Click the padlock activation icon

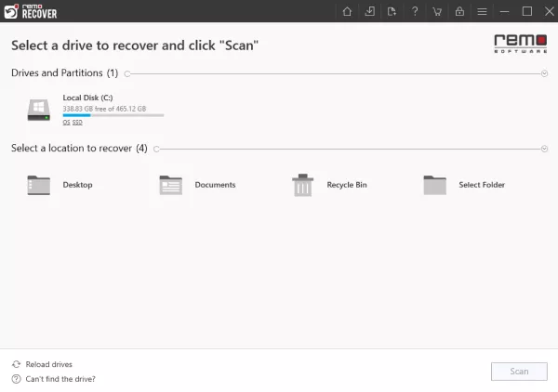click(459, 11)
